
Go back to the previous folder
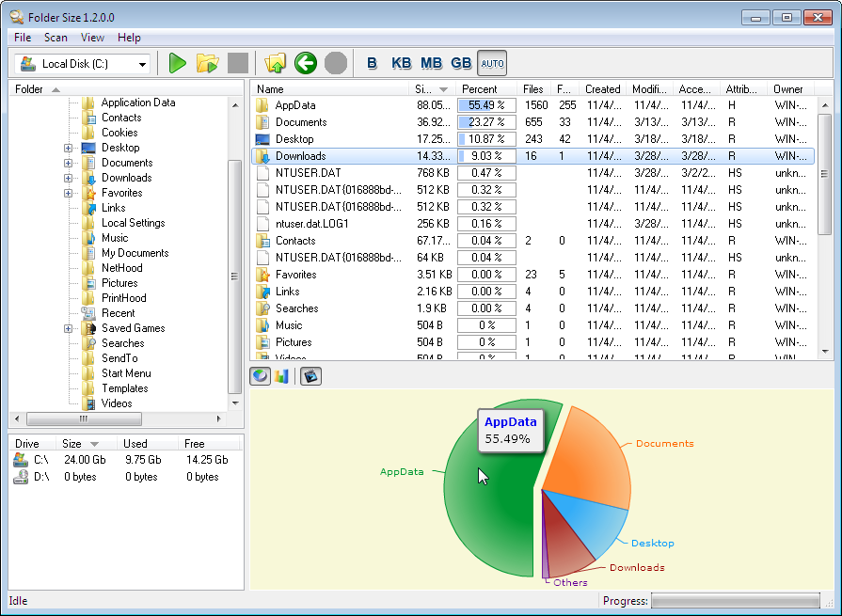point(305,63)
